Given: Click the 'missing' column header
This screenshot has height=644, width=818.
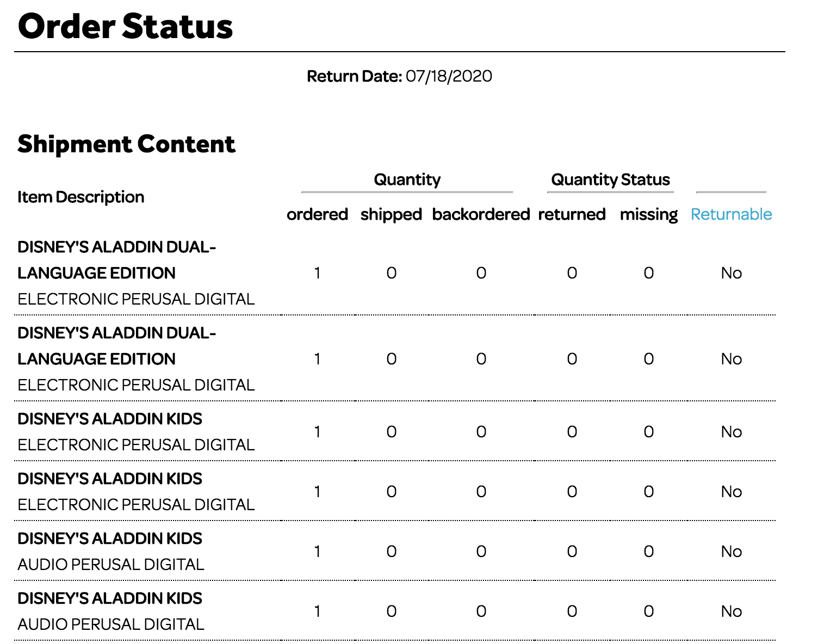Looking at the screenshot, I should (x=649, y=214).
